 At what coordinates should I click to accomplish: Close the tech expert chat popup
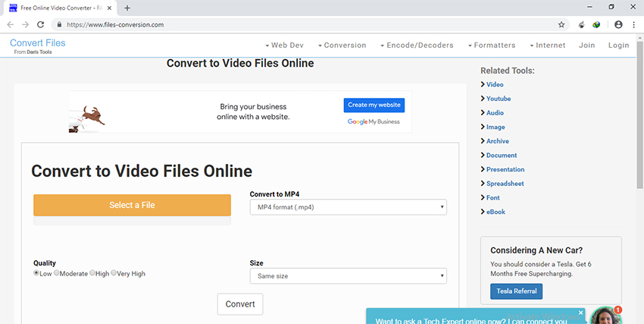581,313
